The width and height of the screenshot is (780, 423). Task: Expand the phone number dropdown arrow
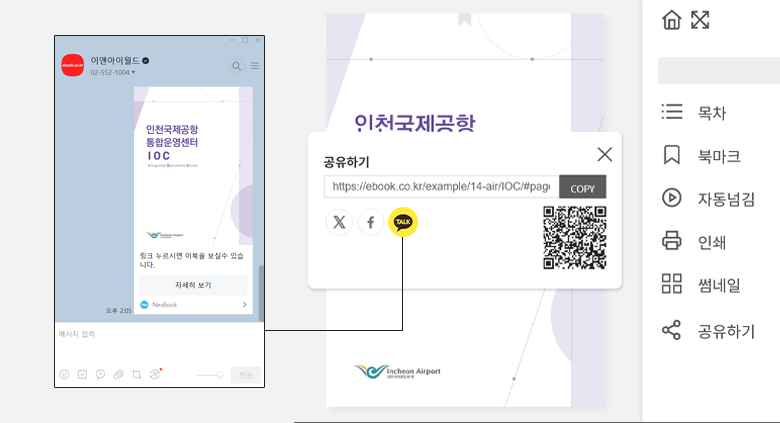click(x=134, y=73)
